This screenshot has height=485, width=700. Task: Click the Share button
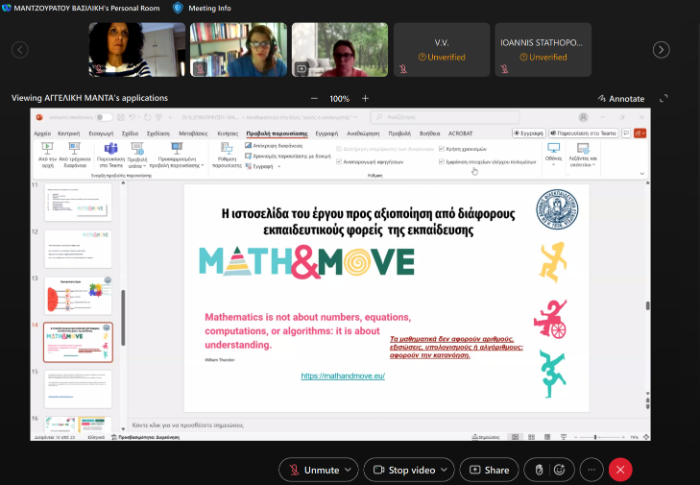click(489, 470)
